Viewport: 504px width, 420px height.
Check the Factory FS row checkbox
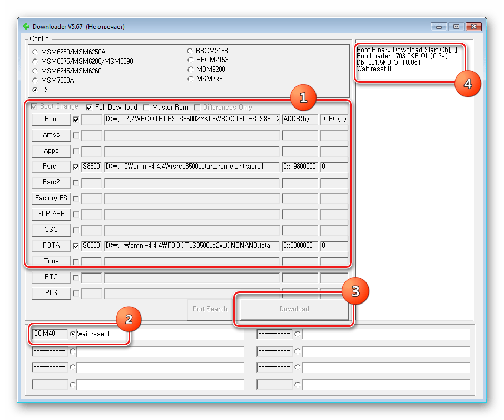pos(76,199)
